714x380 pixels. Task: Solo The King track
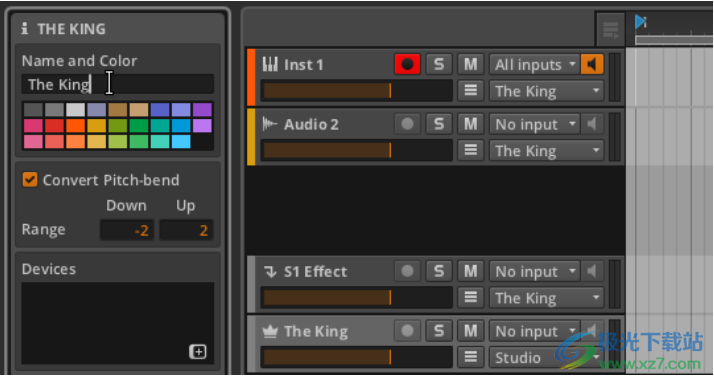coord(439,331)
